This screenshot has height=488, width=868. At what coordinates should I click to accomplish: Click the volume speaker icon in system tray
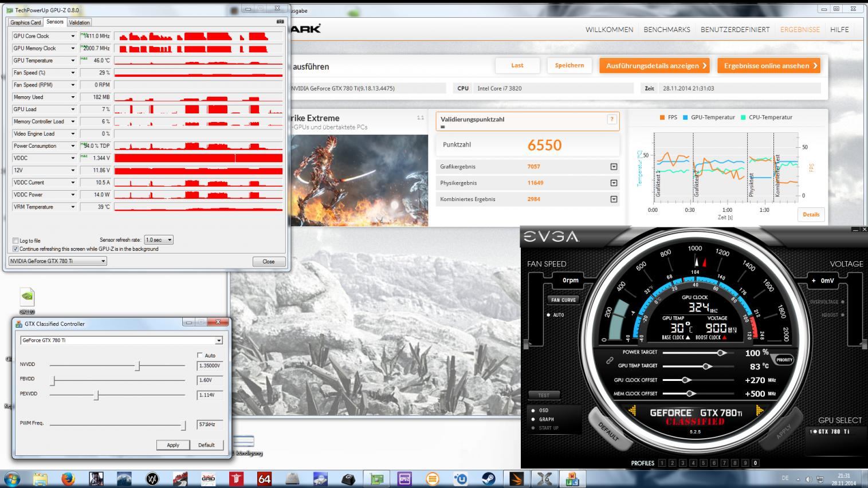click(x=808, y=479)
